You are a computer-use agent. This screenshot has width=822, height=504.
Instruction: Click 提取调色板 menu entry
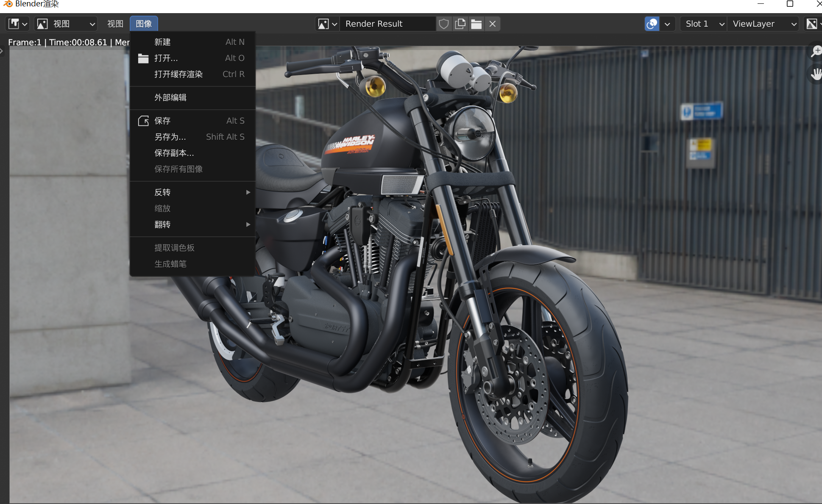coord(192,248)
